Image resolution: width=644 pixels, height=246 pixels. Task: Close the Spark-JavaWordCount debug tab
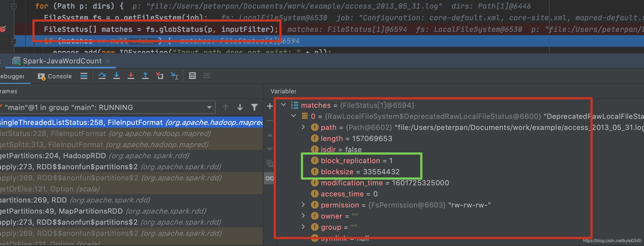tap(108, 61)
